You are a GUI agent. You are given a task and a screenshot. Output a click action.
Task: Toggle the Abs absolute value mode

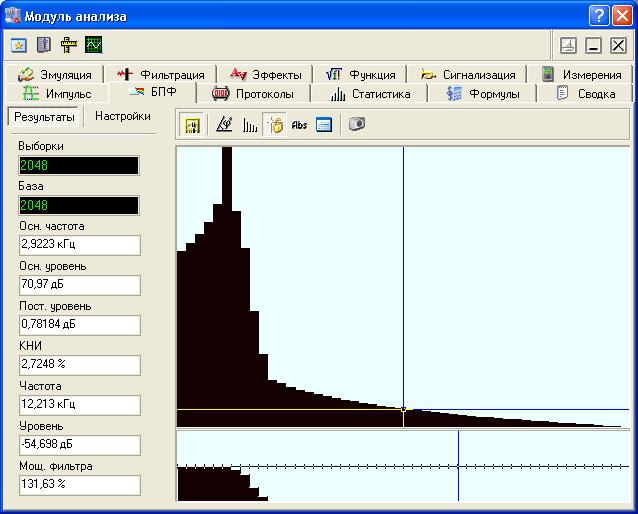pyautogui.click(x=299, y=125)
